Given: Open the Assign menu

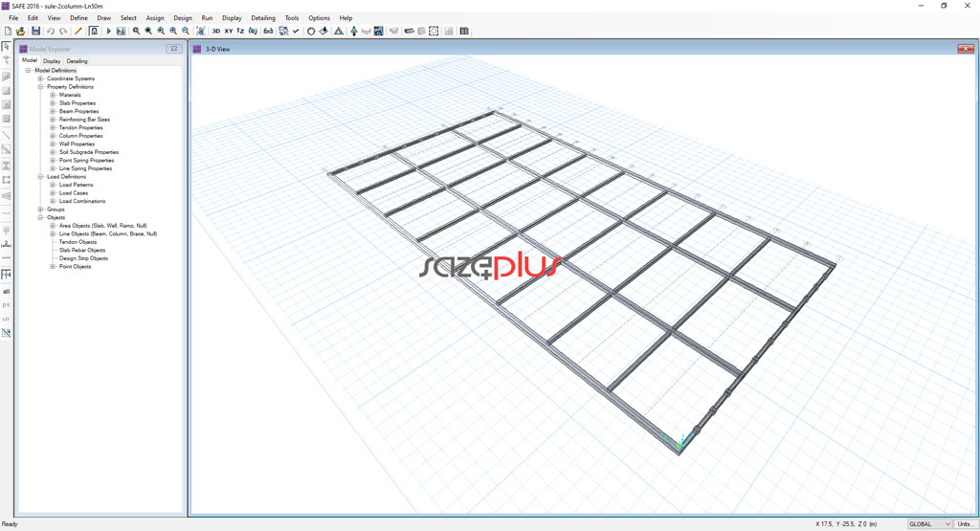Looking at the screenshot, I should 155,18.
